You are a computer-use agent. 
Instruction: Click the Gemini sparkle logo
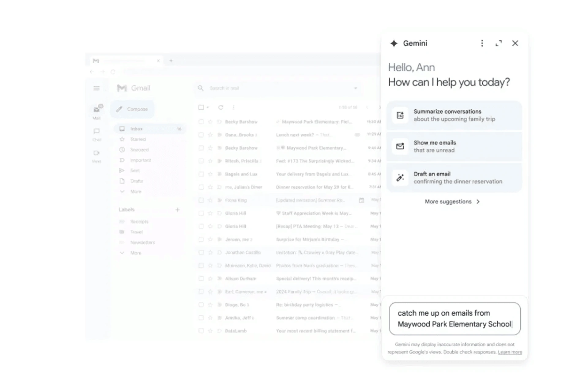pos(394,43)
